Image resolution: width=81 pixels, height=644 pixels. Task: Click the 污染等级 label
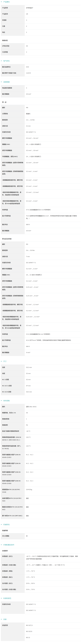pyautogui.click(x=5, y=52)
